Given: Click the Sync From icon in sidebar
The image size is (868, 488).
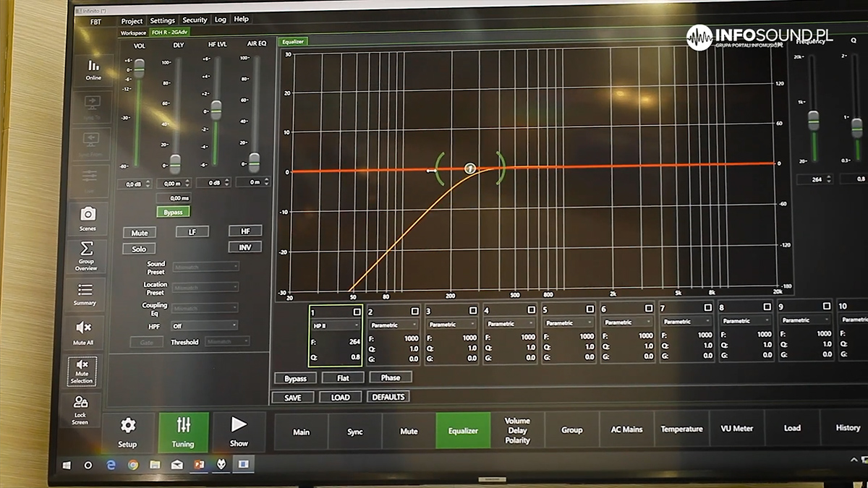Looking at the screenshot, I should (91, 142).
